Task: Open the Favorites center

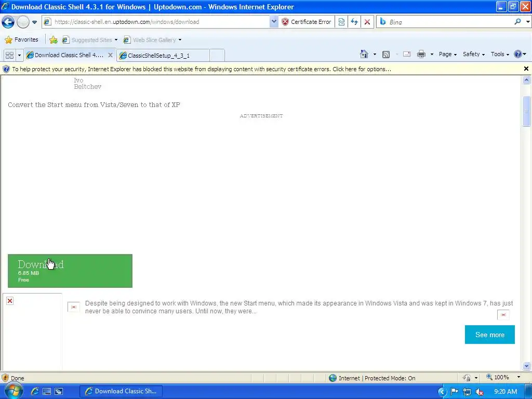Action: 21,39
